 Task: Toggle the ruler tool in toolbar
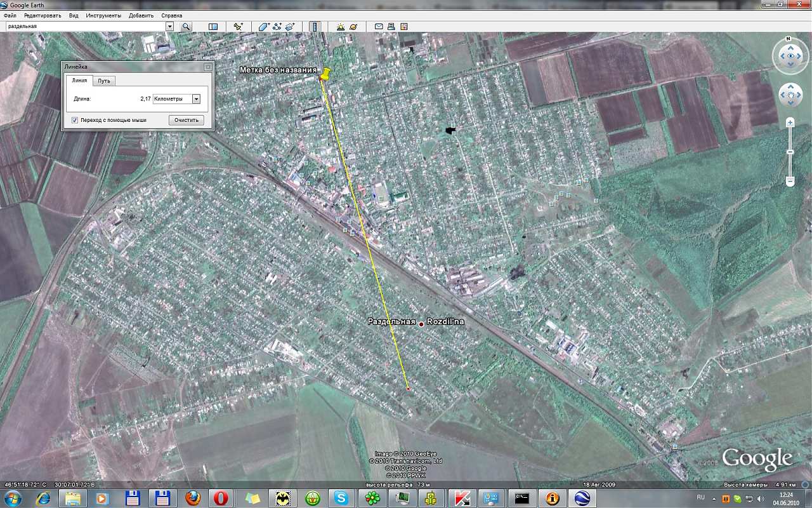(315, 27)
